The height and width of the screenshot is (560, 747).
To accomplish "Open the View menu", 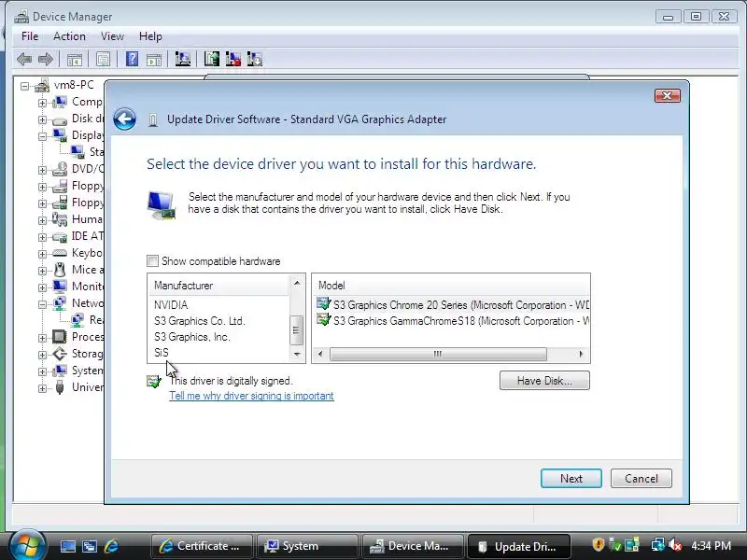I will point(112,36).
